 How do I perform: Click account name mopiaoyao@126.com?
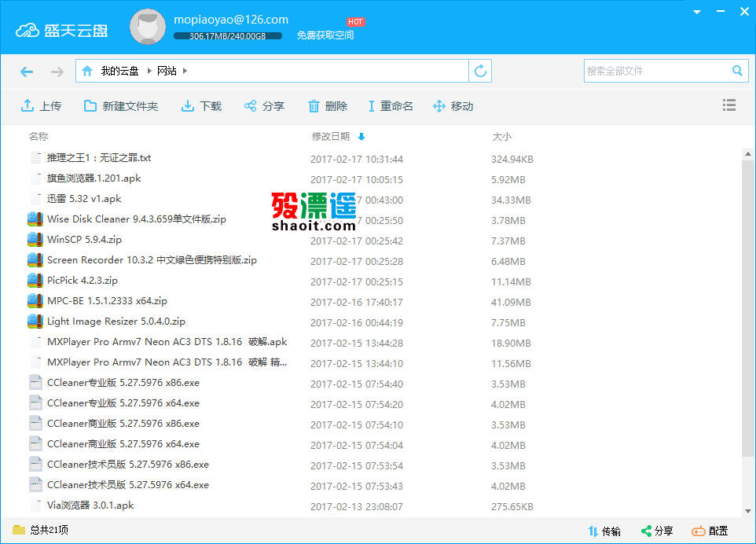(x=231, y=20)
